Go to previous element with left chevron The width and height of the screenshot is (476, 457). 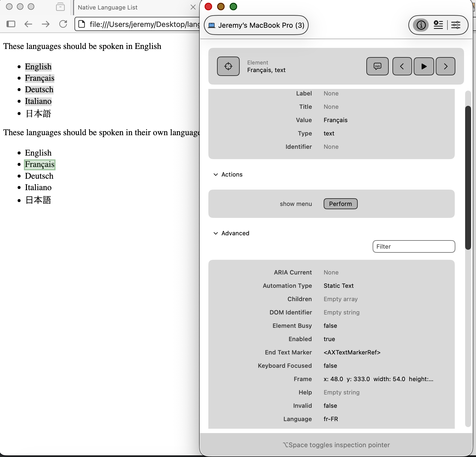pyautogui.click(x=402, y=66)
